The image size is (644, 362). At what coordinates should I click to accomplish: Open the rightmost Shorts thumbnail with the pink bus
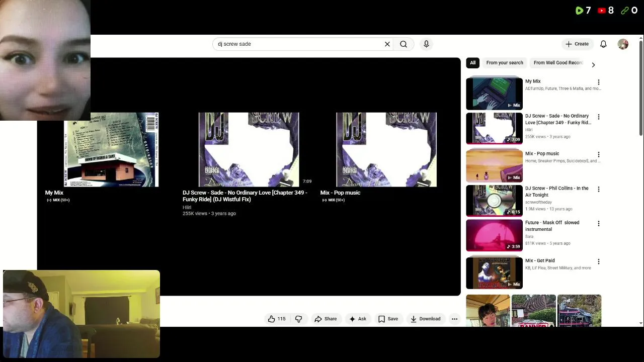(x=579, y=311)
